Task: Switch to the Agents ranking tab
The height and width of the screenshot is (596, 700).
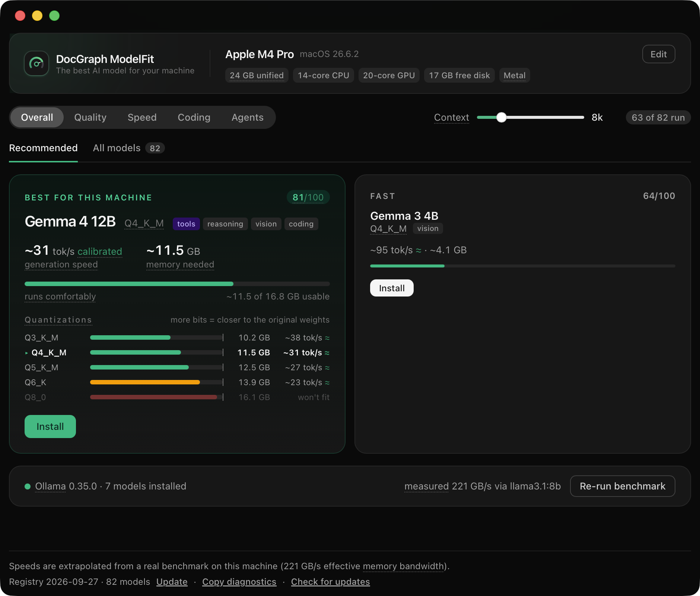Action: click(248, 117)
